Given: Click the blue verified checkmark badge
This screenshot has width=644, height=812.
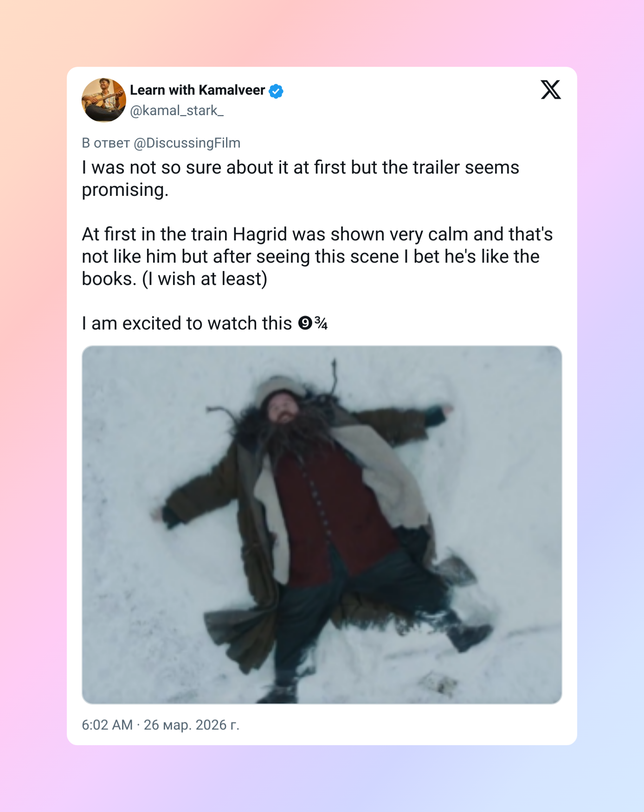Looking at the screenshot, I should [276, 91].
